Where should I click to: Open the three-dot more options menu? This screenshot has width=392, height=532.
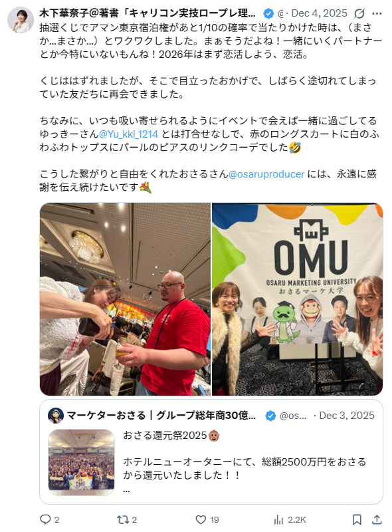377,13
